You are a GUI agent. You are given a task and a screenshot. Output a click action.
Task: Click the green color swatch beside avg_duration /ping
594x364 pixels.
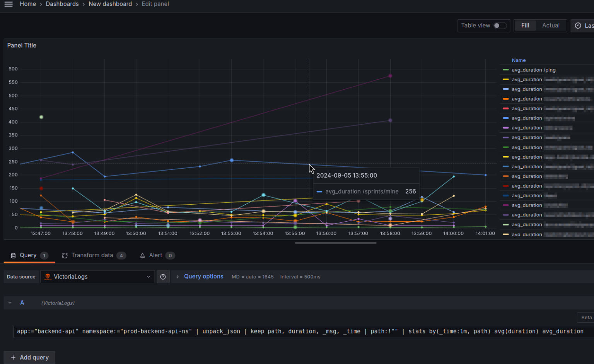[505, 70]
